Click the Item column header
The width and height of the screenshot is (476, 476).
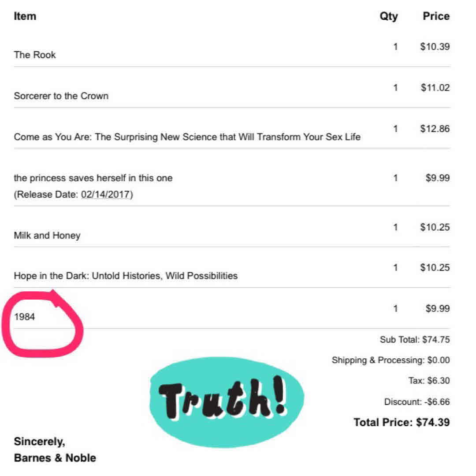[25, 16]
